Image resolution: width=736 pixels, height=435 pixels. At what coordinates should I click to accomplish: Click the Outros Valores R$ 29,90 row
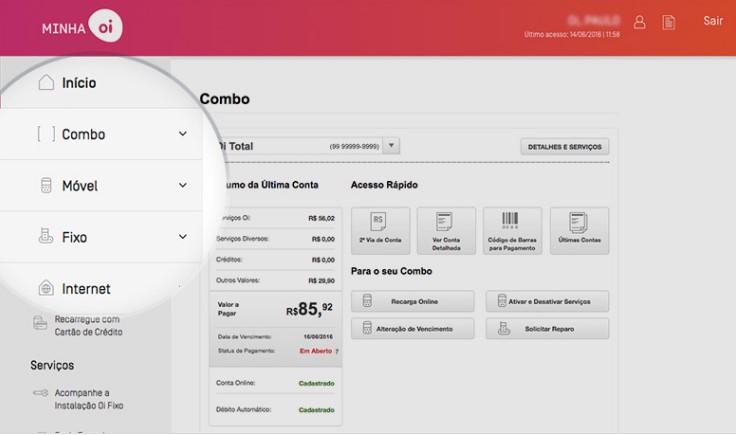pyautogui.click(x=276, y=281)
